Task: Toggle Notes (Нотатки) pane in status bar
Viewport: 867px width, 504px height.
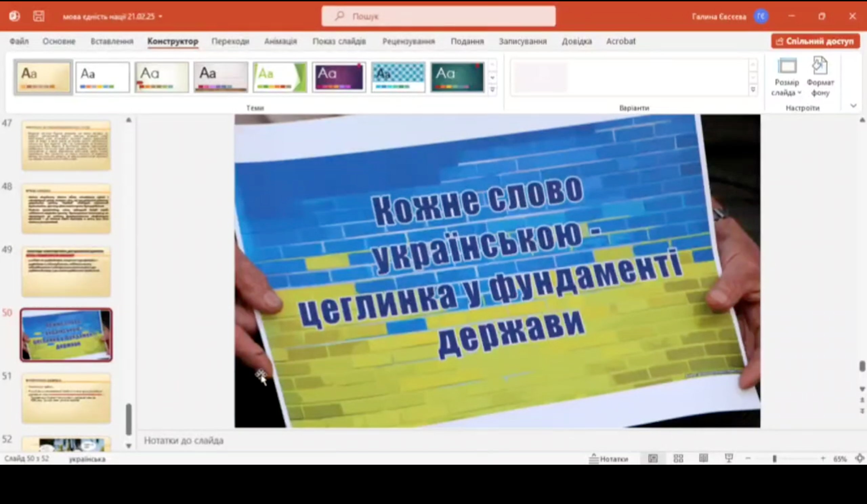Action: 608,459
